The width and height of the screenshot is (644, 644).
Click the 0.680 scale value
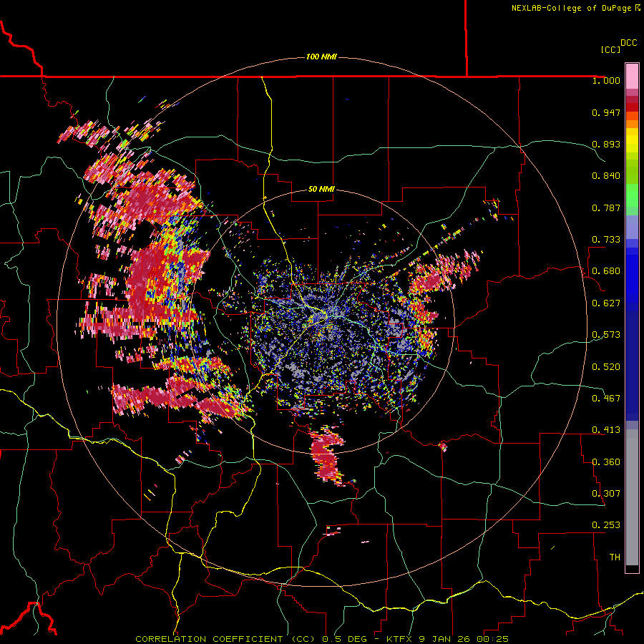coord(606,271)
